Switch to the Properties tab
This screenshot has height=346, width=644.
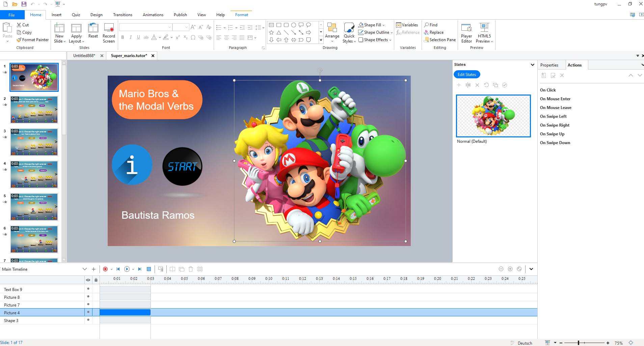pyautogui.click(x=549, y=65)
